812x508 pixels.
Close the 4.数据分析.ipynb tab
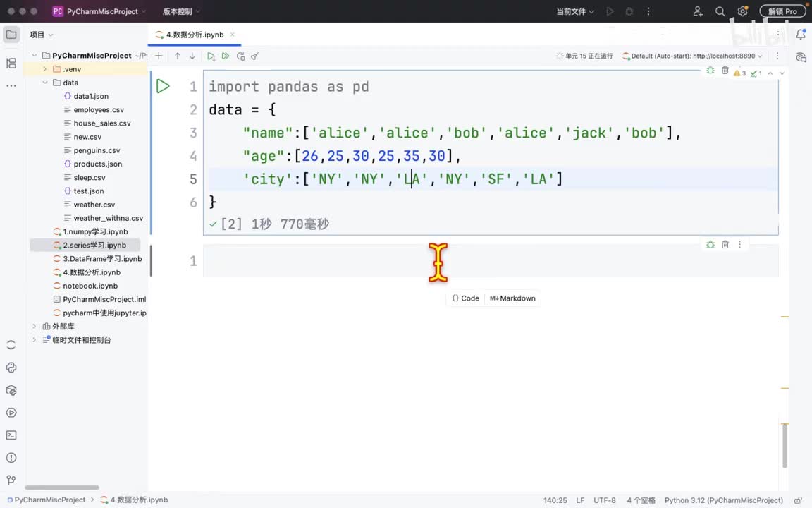coord(233,35)
